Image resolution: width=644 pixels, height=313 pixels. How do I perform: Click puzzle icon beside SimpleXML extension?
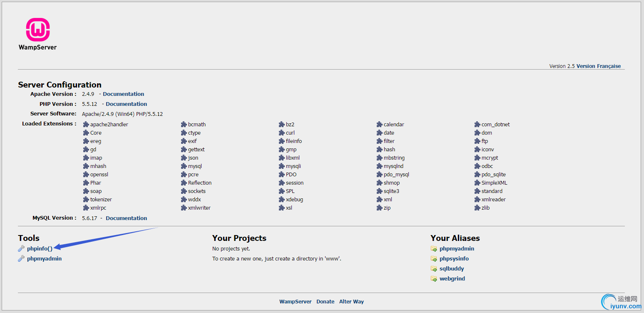pyautogui.click(x=477, y=183)
